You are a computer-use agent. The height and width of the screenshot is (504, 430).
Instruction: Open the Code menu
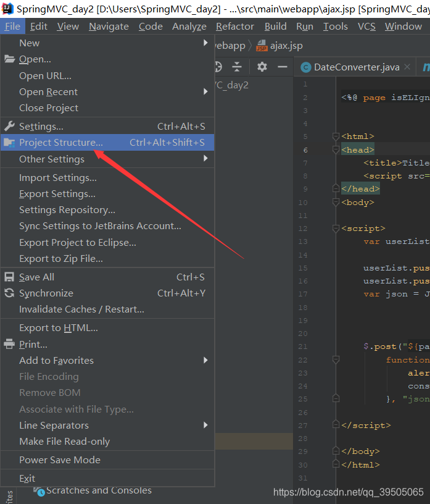coord(151,27)
